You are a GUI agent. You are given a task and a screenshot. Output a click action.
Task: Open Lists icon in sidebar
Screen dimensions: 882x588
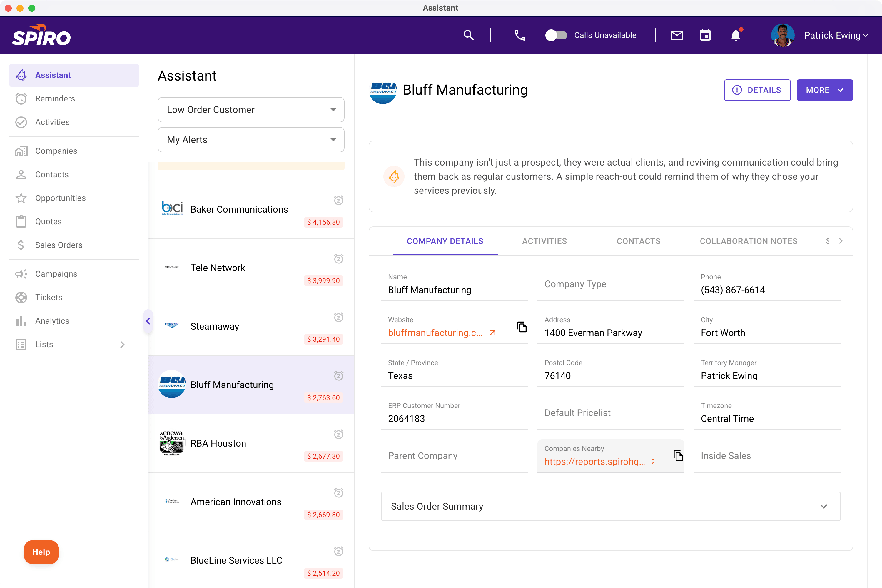click(21, 345)
